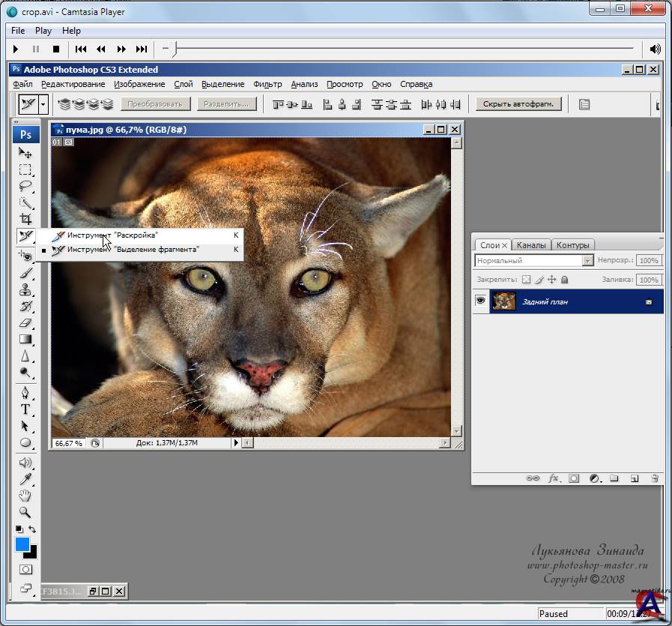Open the Фильтр menu

click(267, 85)
